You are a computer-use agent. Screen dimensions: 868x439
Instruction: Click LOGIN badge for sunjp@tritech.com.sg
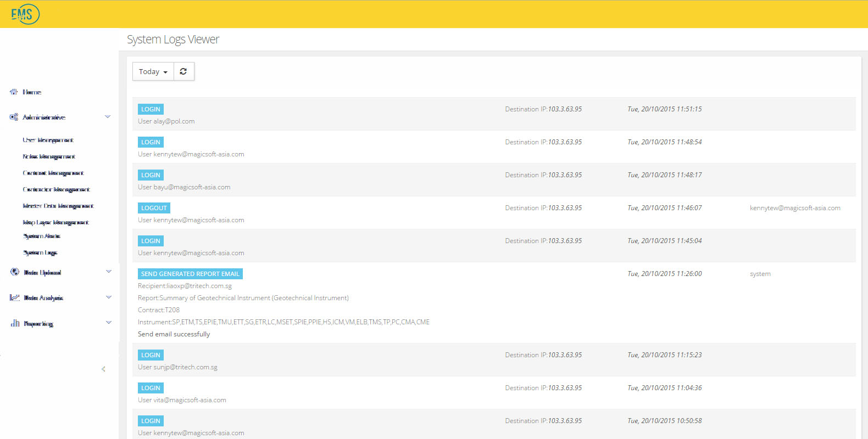click(x=151, y=355)
